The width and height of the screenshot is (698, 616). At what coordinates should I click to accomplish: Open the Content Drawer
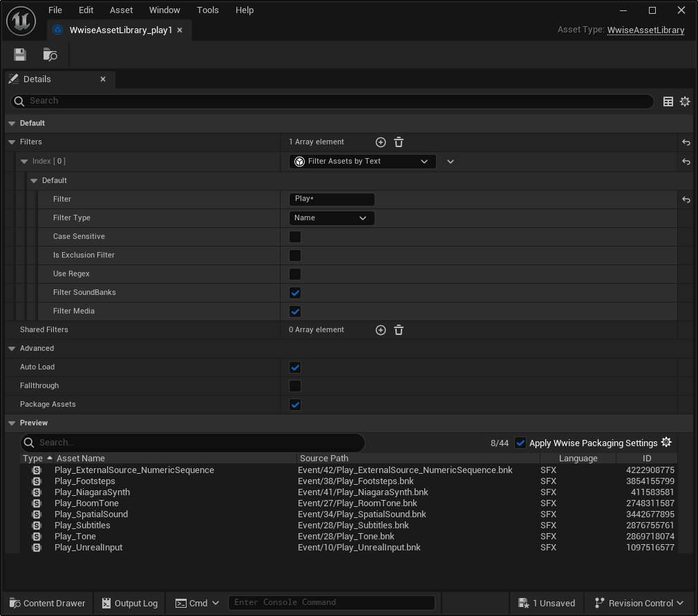(47, 603)
